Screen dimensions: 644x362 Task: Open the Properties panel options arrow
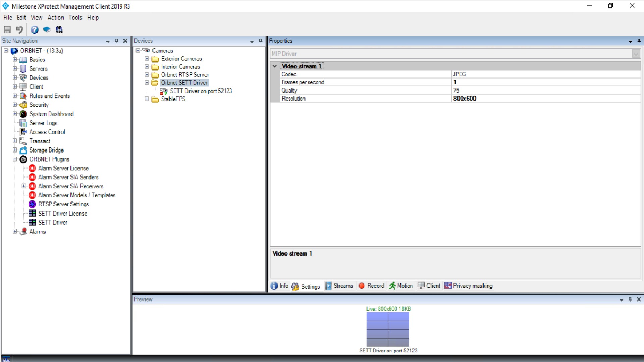point(630,41)
